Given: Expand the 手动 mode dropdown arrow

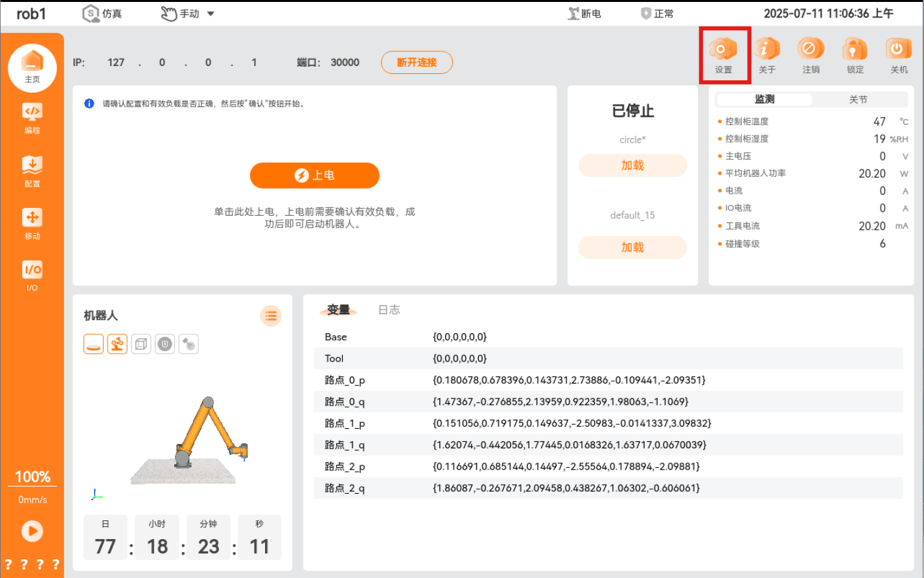Looking at the screenshot, I should 211,14.
